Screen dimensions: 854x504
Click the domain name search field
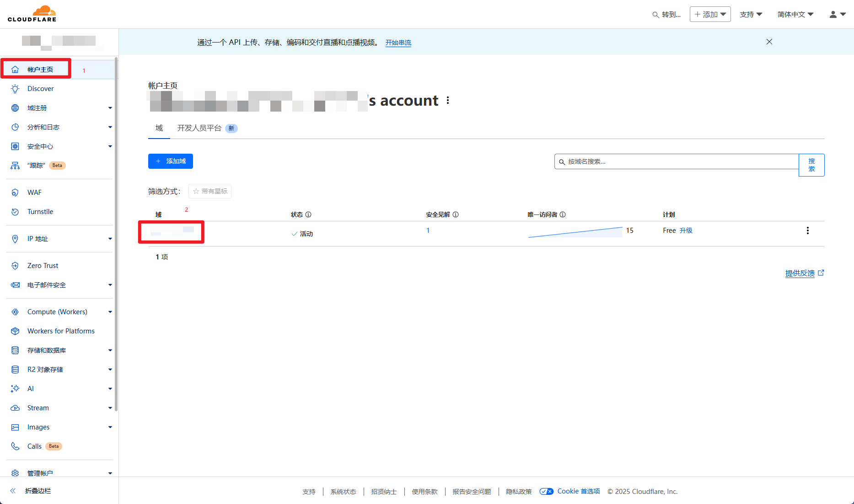(677, 161)
